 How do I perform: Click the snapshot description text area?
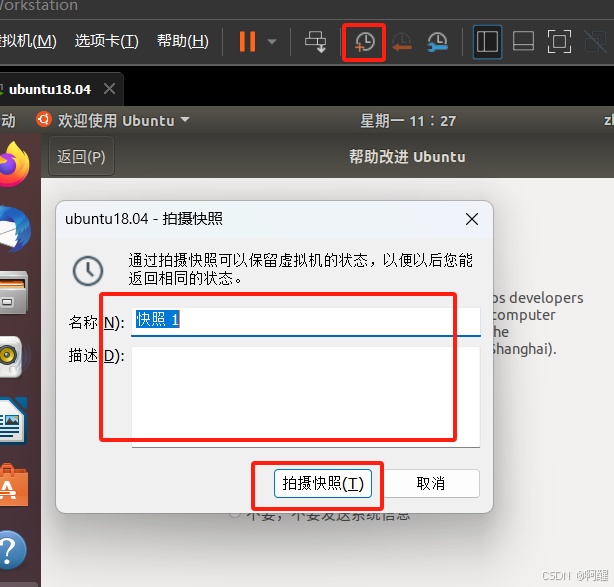(x=305, y=395)
